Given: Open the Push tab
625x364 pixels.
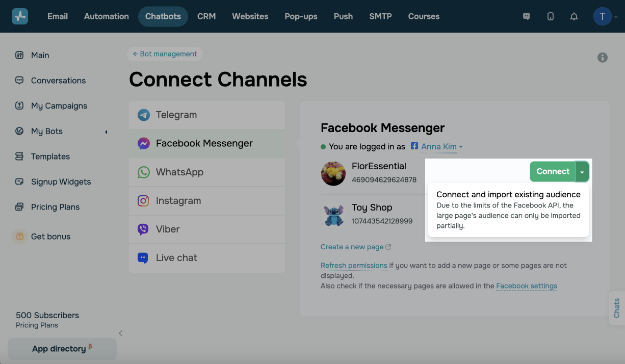Looking at the screenshot, I should tap(344, 16).
